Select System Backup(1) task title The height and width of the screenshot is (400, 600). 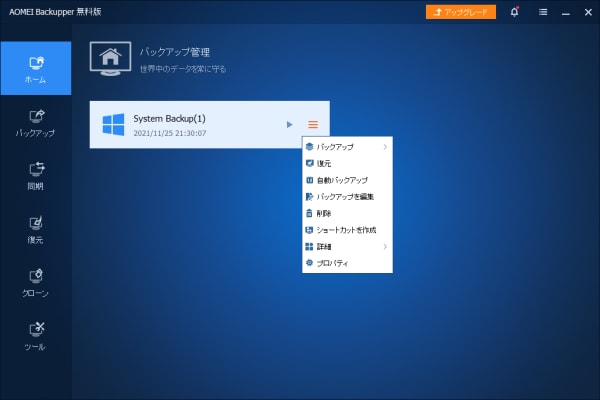click(169, 119)
